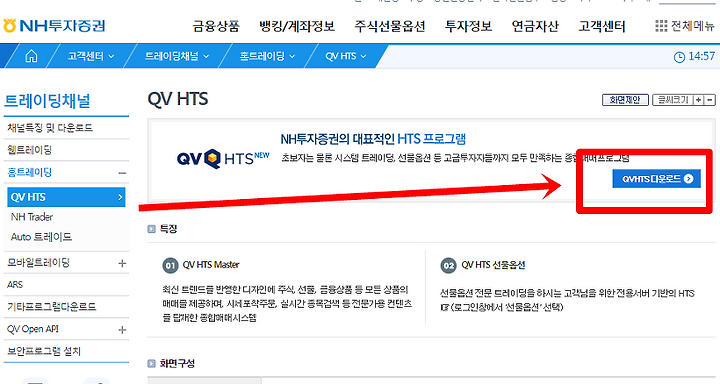The image size is (720, 384).
Task: Open the 전체메뉴 grid icon
Action: (661, 26)
